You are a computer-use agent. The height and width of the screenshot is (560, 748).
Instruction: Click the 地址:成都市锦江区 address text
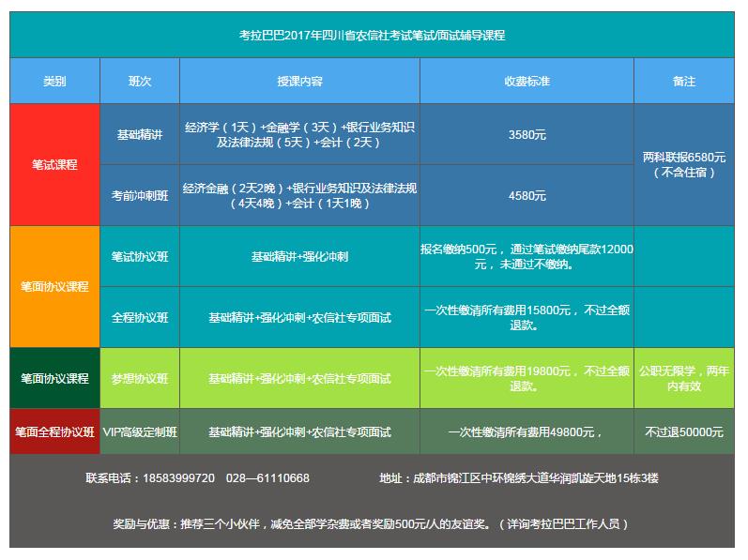point(519,478)
